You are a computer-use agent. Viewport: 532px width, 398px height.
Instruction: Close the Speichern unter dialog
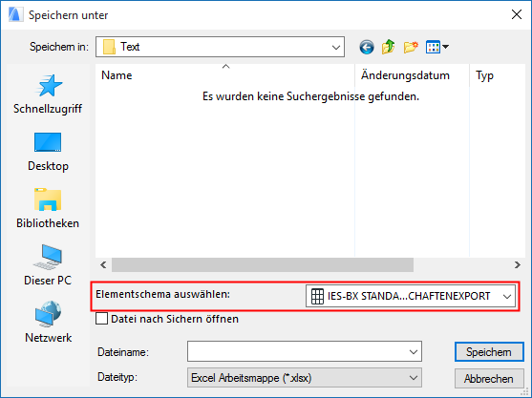tap(517, 14)
